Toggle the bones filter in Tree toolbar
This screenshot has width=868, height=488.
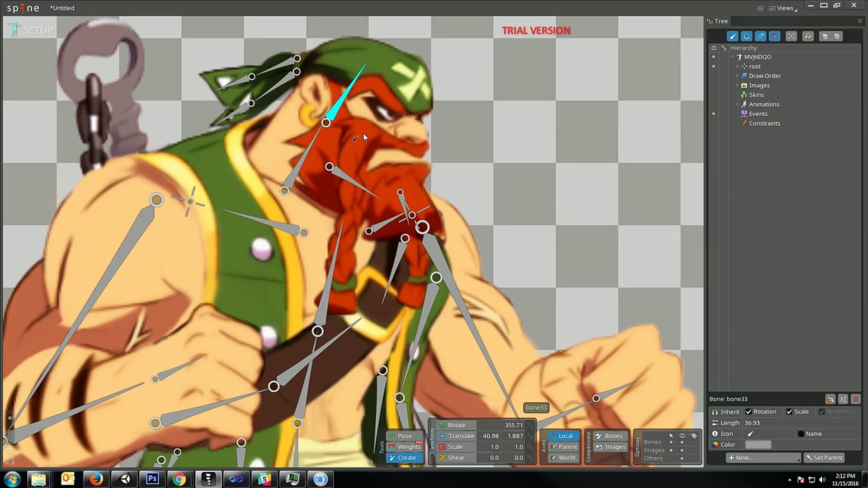point(733,37)
